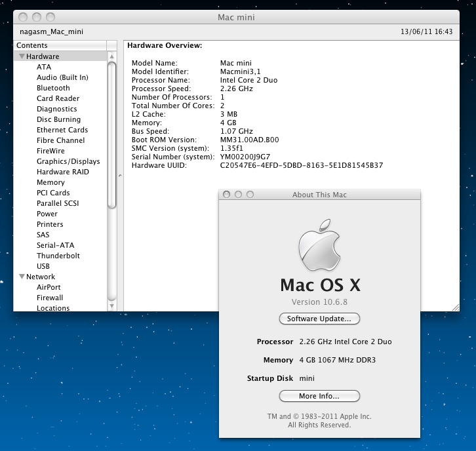Click the Software Update... button
The image size is (476, 451).
pos(319,319)
